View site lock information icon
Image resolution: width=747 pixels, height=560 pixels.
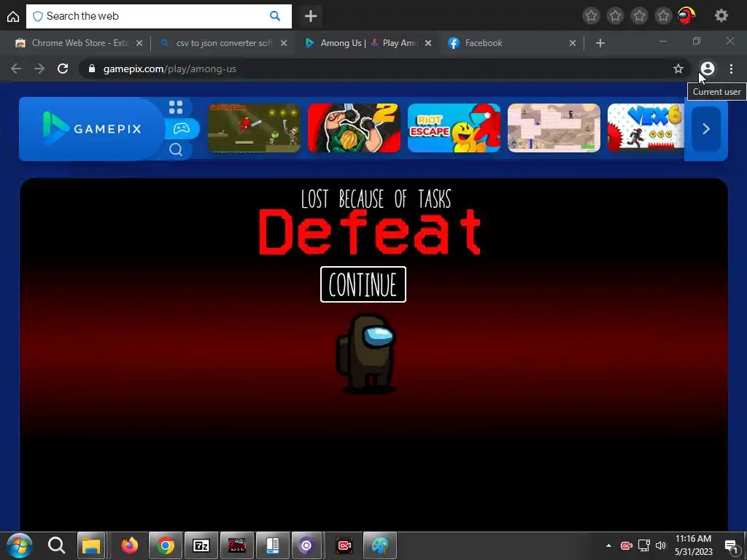[x=91, y=69]
